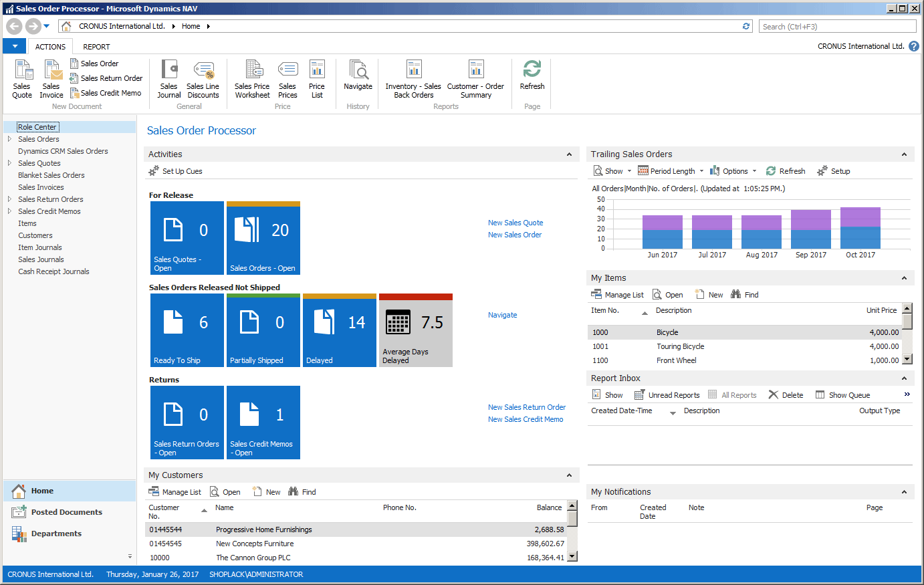Open the Ready To Ship cue tile

click(x=187, y=330)
